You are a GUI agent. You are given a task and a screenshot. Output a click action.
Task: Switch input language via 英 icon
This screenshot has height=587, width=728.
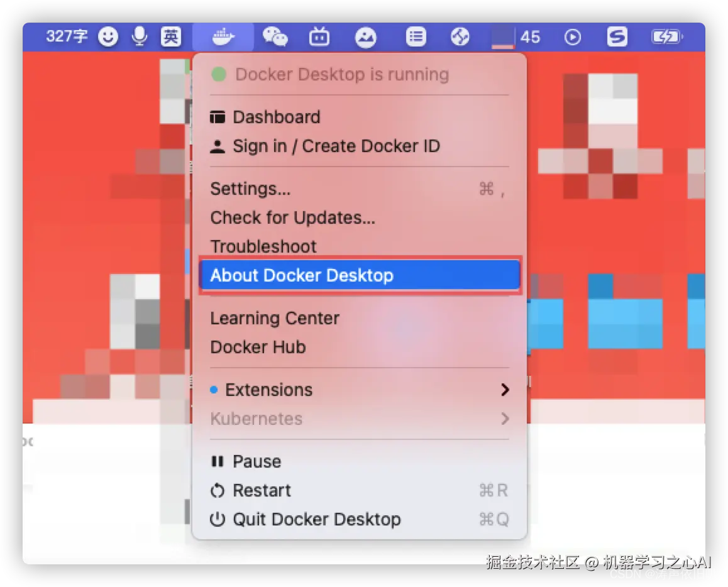point(170,36)
